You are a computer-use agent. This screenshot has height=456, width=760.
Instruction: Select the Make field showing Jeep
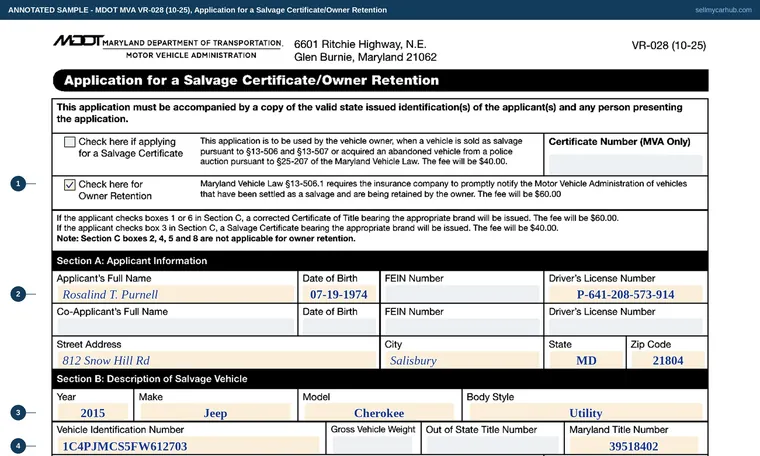(215, 412)
